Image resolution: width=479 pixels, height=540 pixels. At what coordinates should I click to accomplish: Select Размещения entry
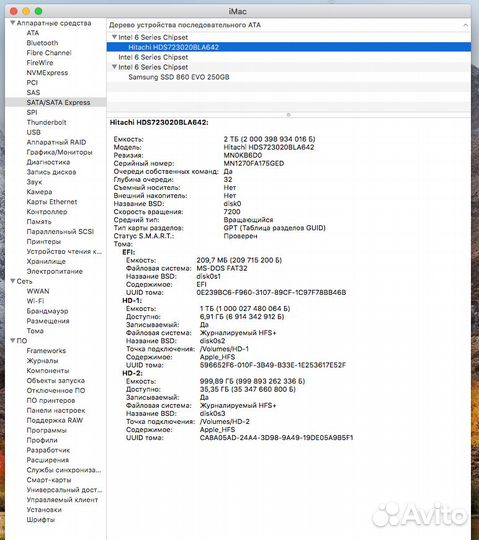(48, 321)
